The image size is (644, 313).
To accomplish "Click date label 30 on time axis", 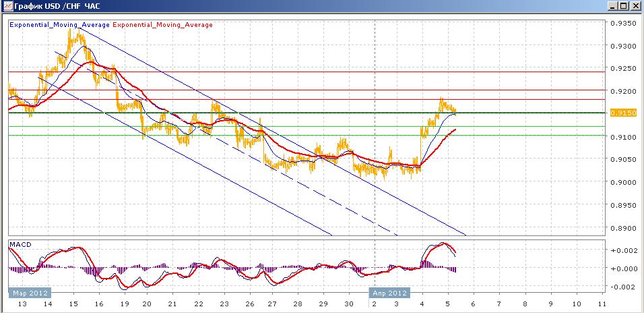I will 349,304.
